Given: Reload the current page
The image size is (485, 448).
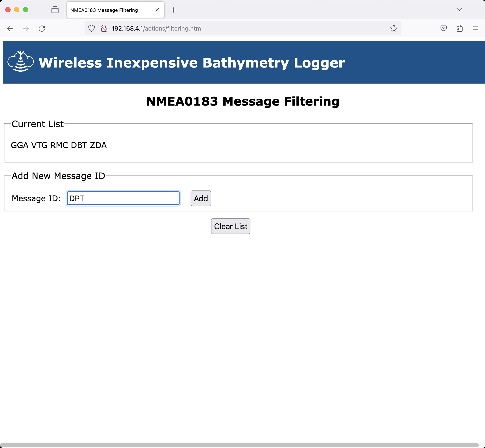Looking at the screenshot, I should tap(42, 28).
